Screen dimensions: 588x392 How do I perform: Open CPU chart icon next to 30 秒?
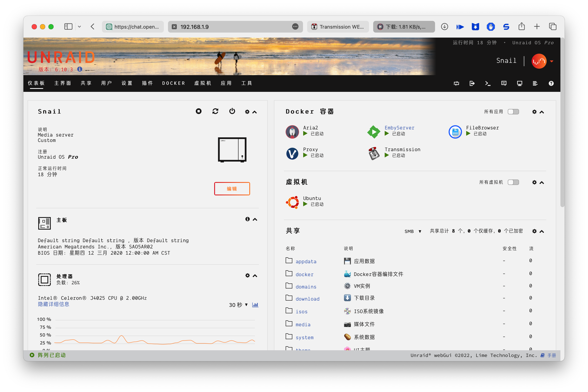coord(255,305)
